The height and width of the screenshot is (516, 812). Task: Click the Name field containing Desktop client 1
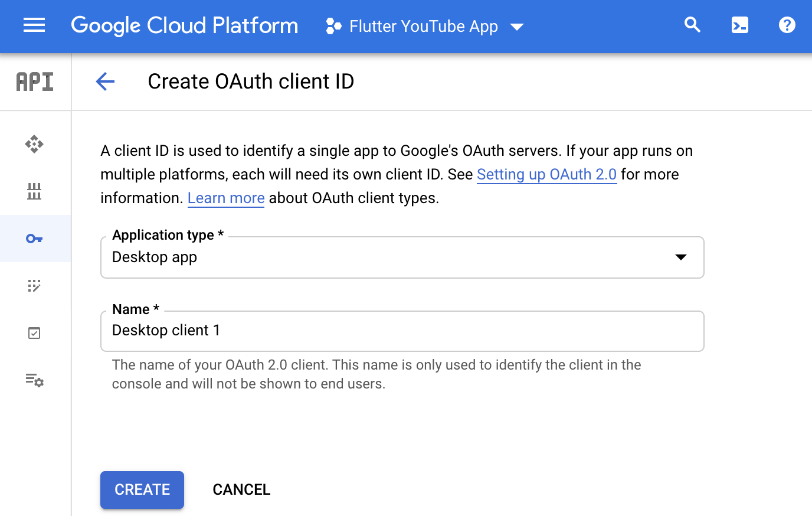401,331
